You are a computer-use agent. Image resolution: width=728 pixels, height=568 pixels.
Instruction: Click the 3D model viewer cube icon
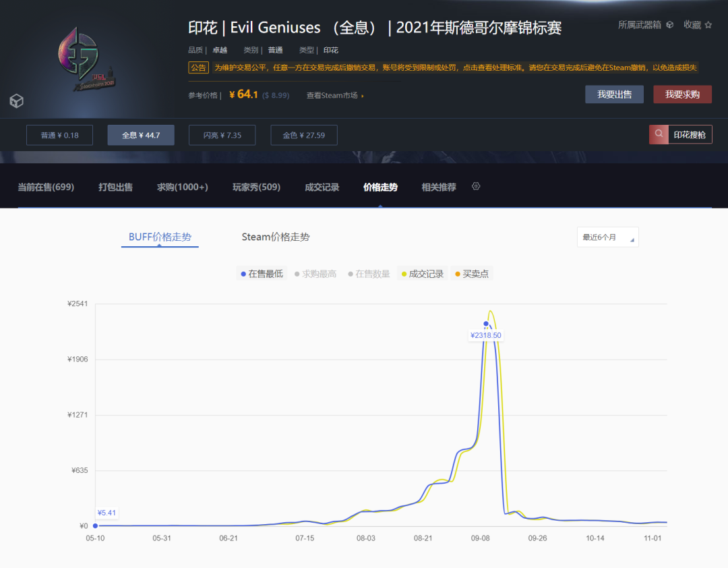(16, 101)
